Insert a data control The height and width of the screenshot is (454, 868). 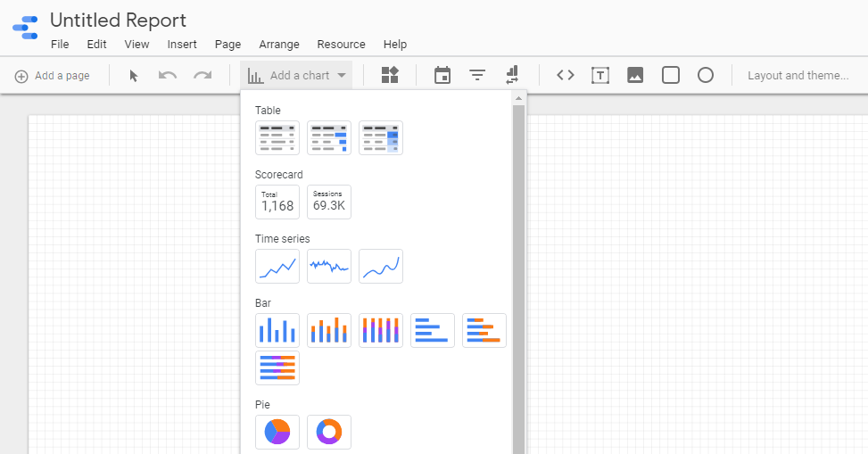[x=512, y=75]
